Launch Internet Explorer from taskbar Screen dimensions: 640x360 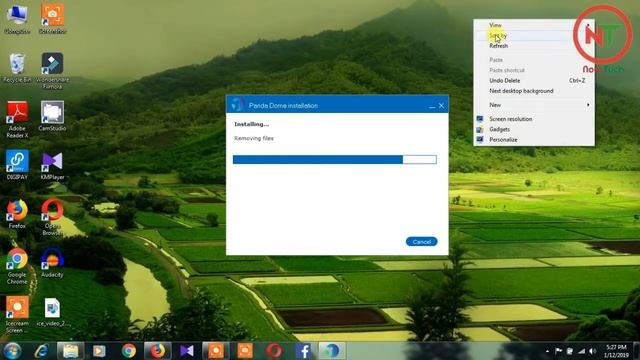(41, 351)
